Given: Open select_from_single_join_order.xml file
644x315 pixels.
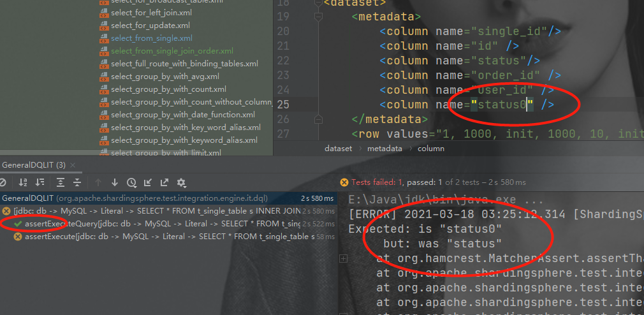Looking at the screenshot, I should (x=172, y=51).
